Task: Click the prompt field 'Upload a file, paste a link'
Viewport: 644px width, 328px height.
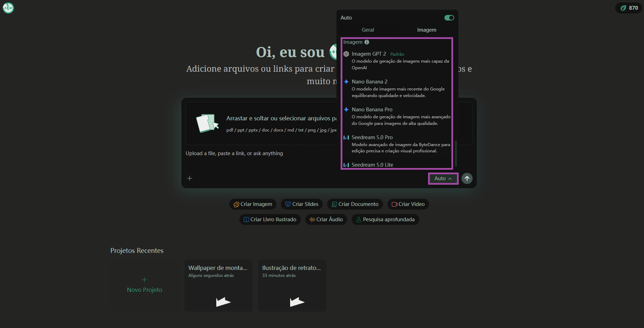Action: coord(234,153)
